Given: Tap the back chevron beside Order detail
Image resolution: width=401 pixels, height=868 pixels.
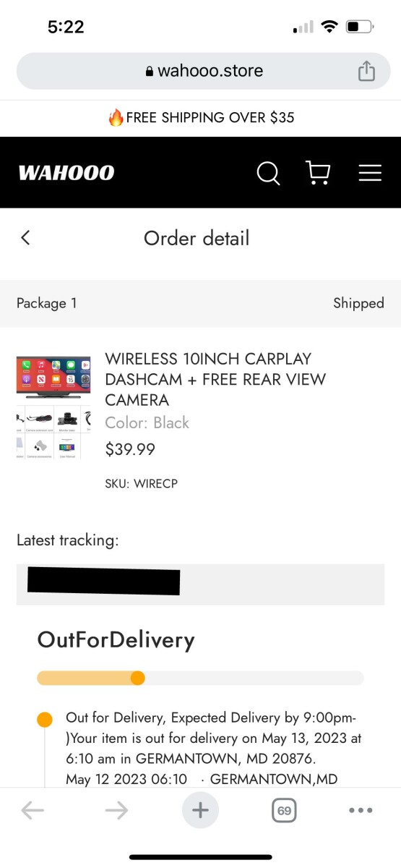Looking at the screenshot, I should click(25, 237).
